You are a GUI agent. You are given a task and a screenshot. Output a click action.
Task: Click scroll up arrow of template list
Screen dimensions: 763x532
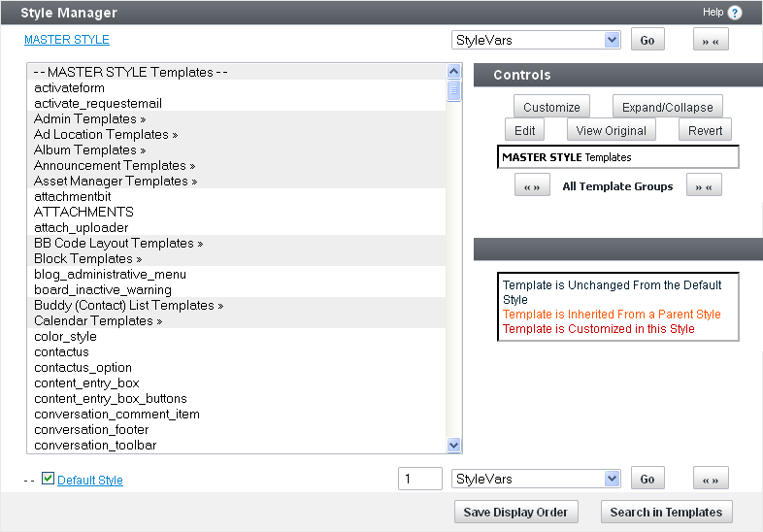point(453,72)
